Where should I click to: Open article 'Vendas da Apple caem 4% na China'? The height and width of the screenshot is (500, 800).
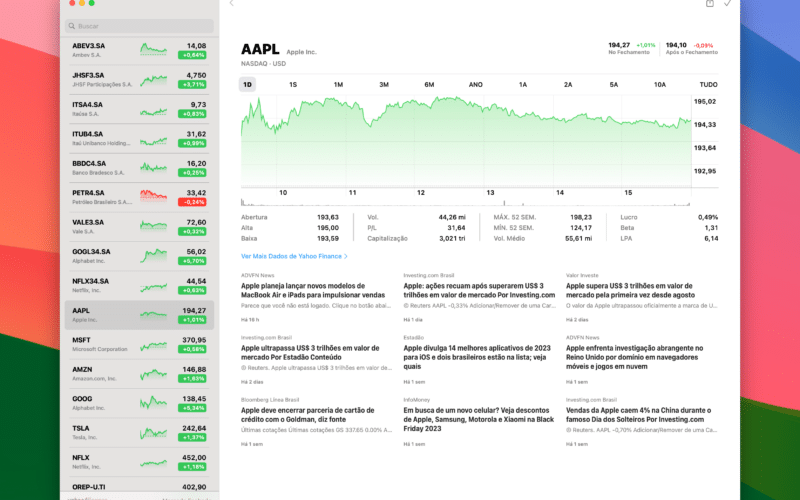pos(642,423)
